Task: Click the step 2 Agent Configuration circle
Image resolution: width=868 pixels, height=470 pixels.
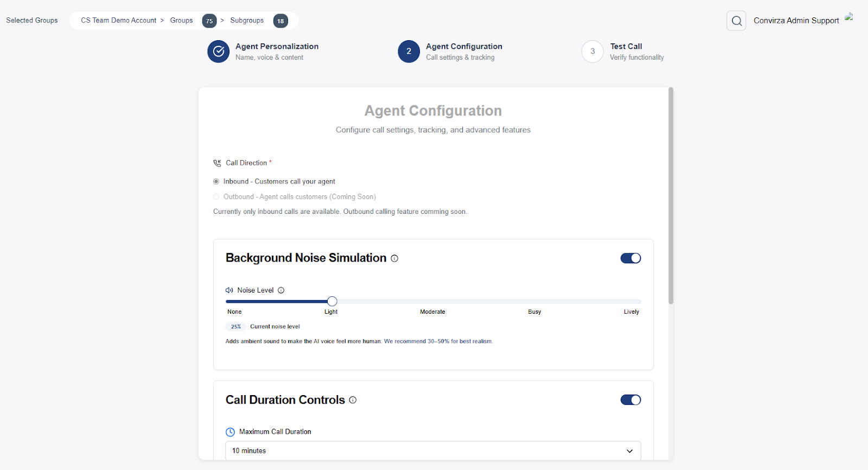Action: [409, 52]
